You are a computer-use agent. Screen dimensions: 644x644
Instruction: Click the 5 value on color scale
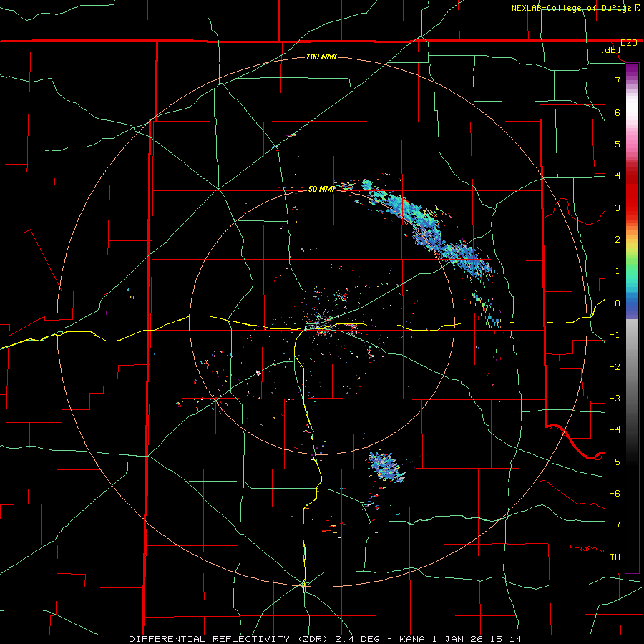coord(618,144)
